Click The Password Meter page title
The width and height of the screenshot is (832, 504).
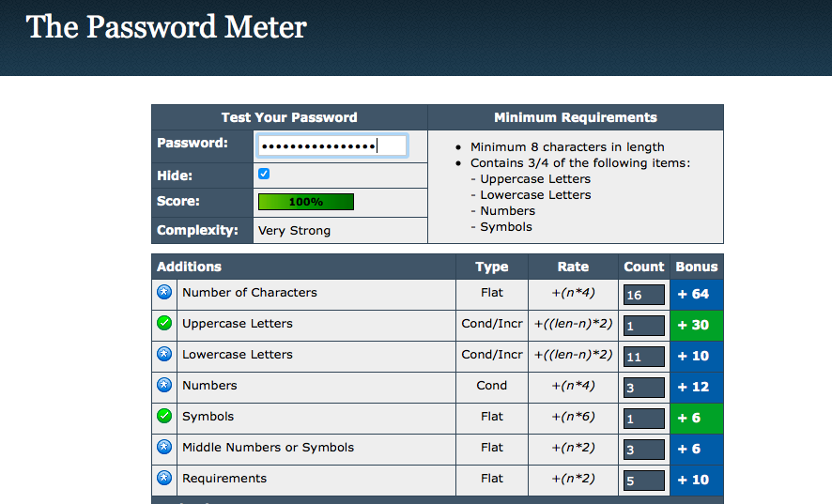(166, 26)
